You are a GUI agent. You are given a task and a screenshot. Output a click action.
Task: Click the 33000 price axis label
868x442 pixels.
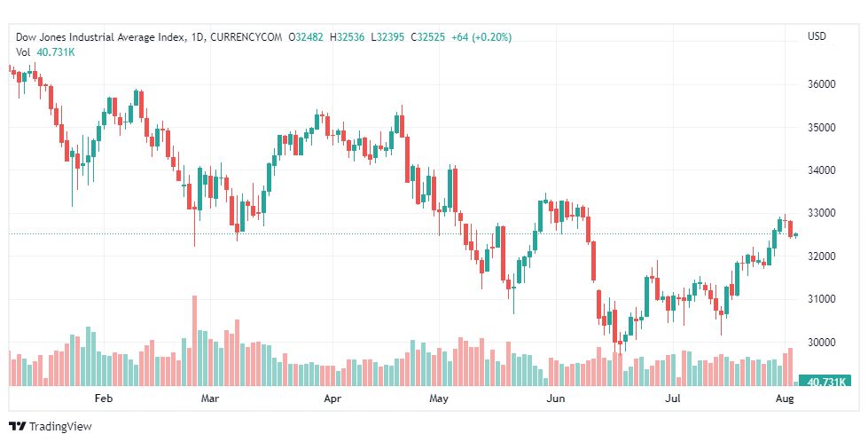(x=822, y=213)
